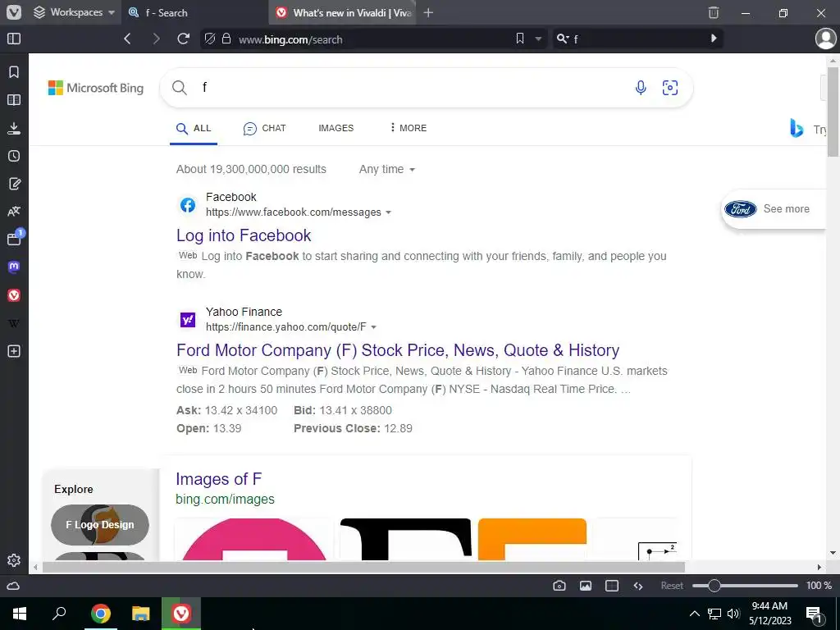840x630 pixels.
Task: Select 'F Logo Design' explore chip
Action: 99,524
